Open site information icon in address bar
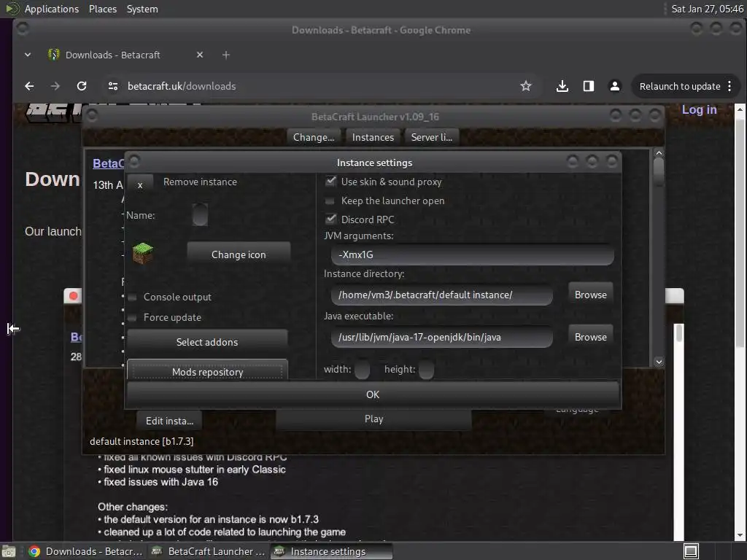This screenshot has height=560, width=747. [113, 86]
